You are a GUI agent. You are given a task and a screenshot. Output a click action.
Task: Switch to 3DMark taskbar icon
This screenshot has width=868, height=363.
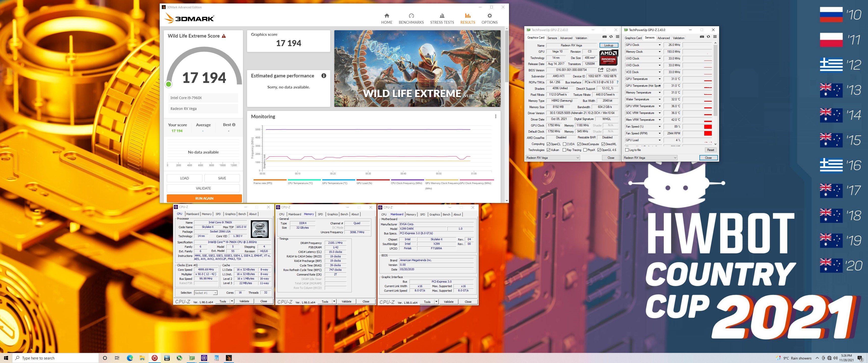click(229, 358)
